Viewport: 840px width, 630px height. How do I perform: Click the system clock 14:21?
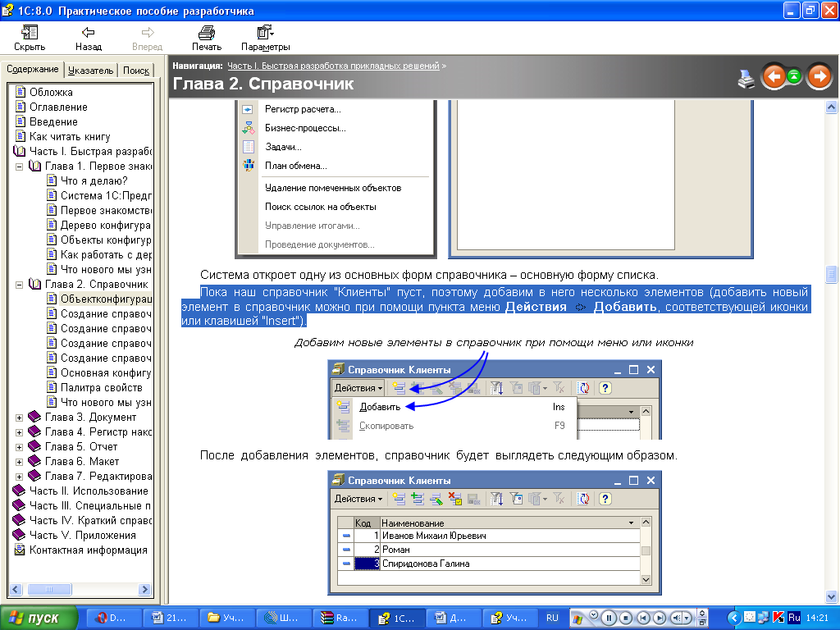pos(817,619)
